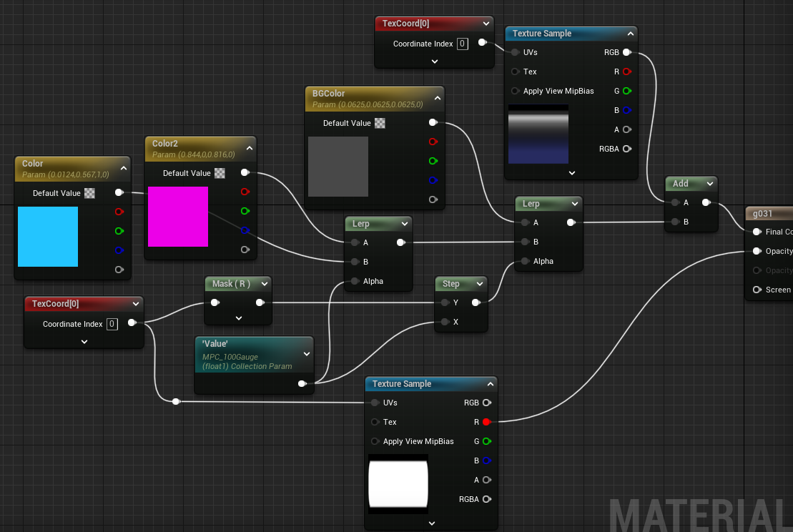The width and height of the screenshot is (793, 532).
Task: Click the red R output pin of Color node
Action: click(x=119, y=212)
